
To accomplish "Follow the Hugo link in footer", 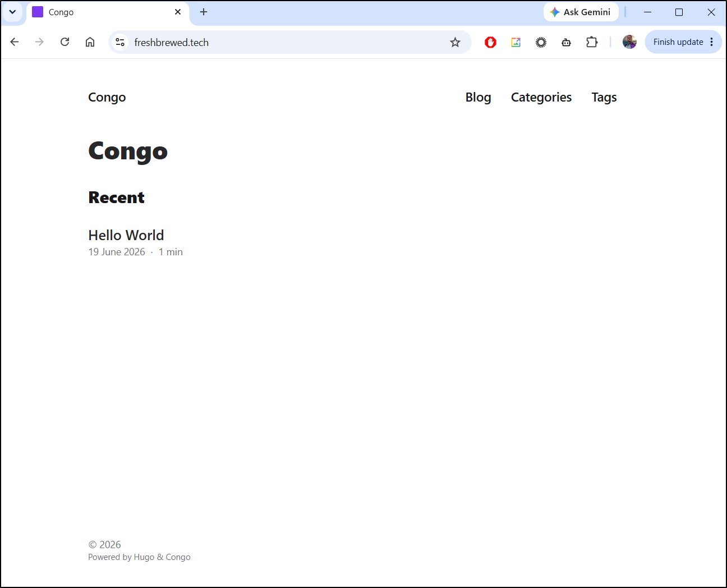I will 144,557.
